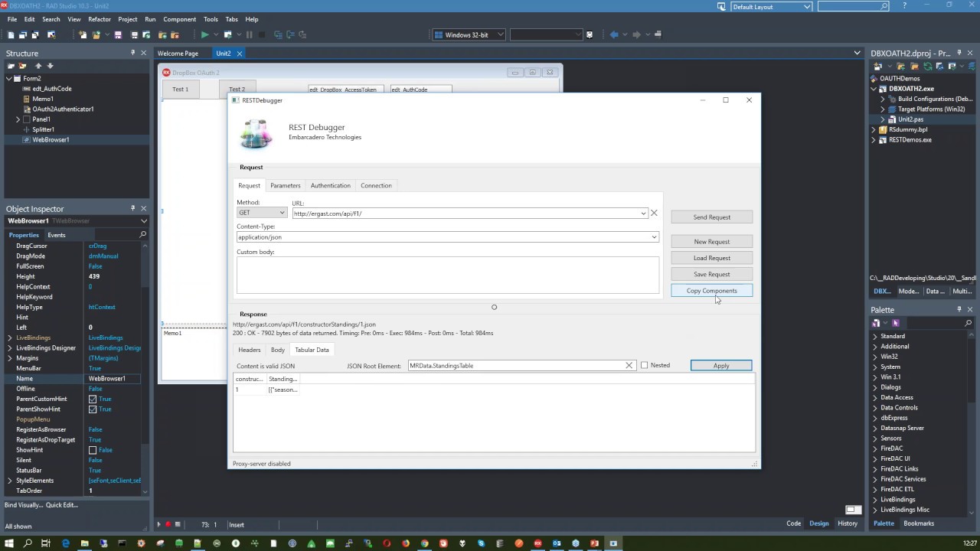
Task: Click the Task View icon on taskbar
Action: pyautogui.click(x=46, y=543)
